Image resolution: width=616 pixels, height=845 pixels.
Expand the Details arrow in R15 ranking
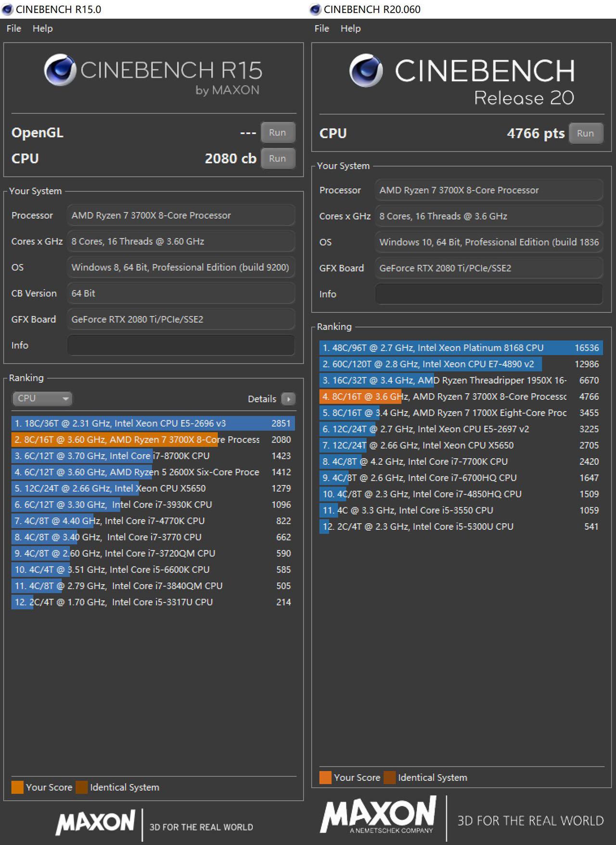click(x=288, y=398)
